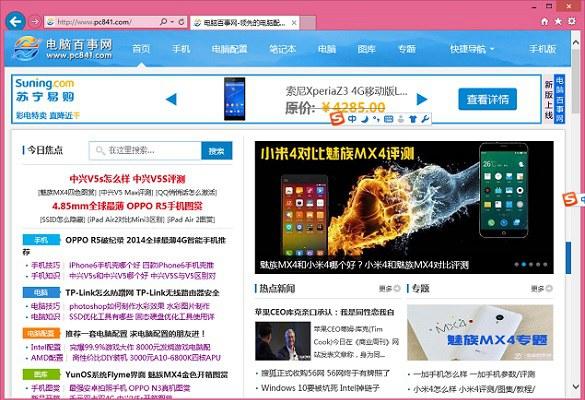Expand the 快捷导航 dropdown menu
The width and height of the screenshot is (585, 400).
(472, 49)
